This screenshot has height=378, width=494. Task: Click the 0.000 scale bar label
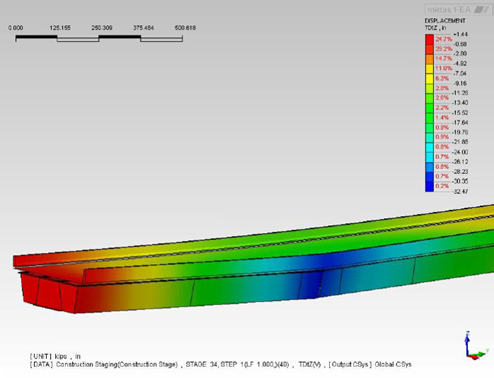(16, 28)
